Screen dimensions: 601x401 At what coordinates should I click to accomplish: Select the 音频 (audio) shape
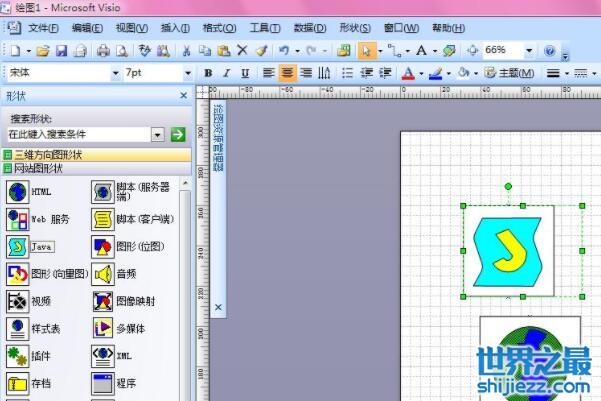103,273
